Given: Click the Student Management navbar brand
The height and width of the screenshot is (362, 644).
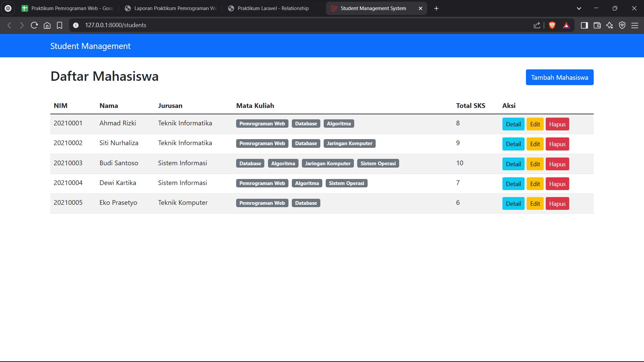Looking at the screenshot, I should tap(90, 46).
